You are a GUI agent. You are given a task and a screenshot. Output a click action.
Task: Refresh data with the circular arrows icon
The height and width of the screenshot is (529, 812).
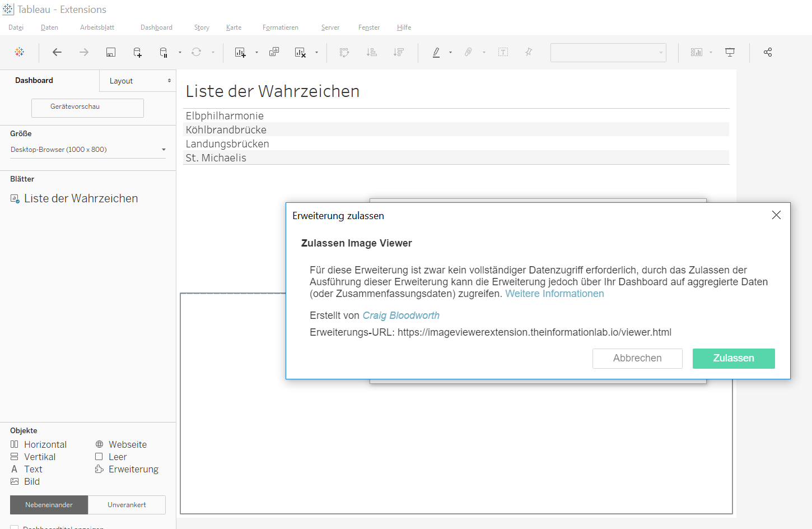[196, 52]
